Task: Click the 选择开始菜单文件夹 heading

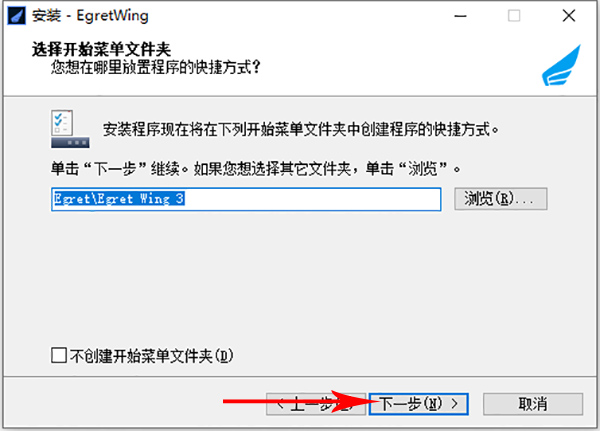Action: [101, 49]
